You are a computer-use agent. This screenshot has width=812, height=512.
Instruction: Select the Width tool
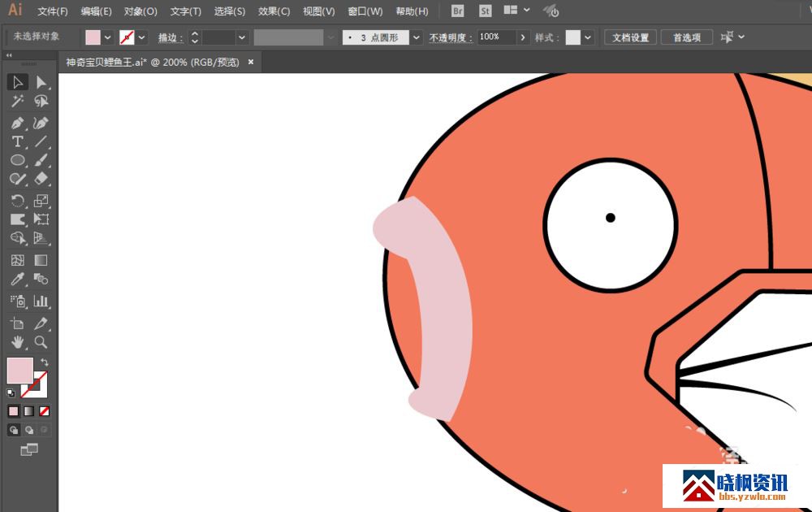pyautogui.click(x=18, y=219)
